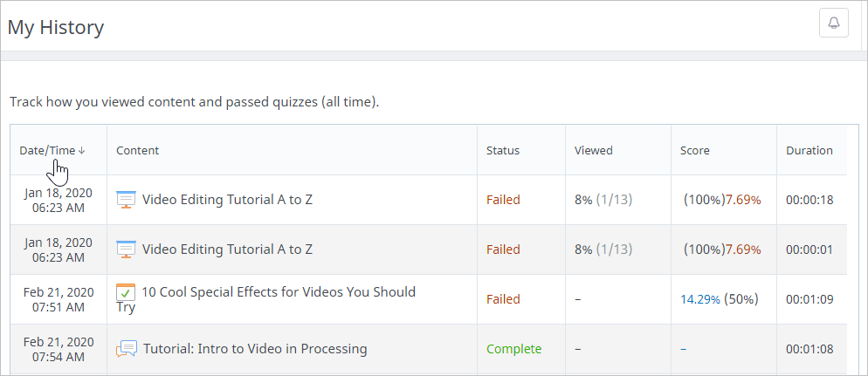Viewport: 868px width, 376px height.
Task: Click the Score column header
Action: pyautogui.click(x=695, y=150)
